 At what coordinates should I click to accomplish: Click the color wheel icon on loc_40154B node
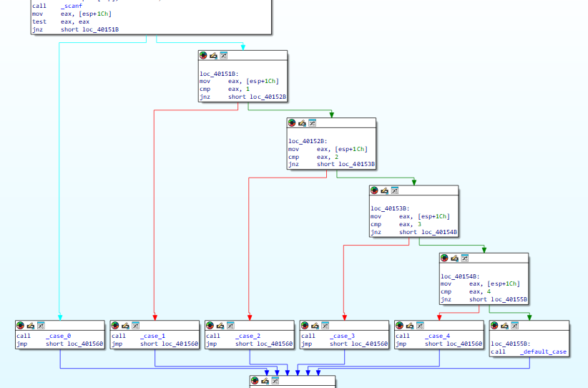pos(444,258)
